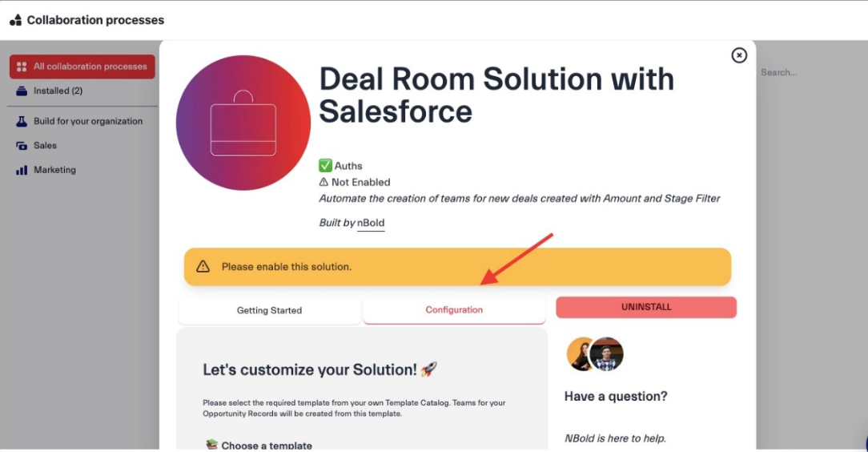Image resolution: width=868 pixels, height=452 pixels.
Task: Click the All collaboration processes grid icon
Action: pos(22,67)
